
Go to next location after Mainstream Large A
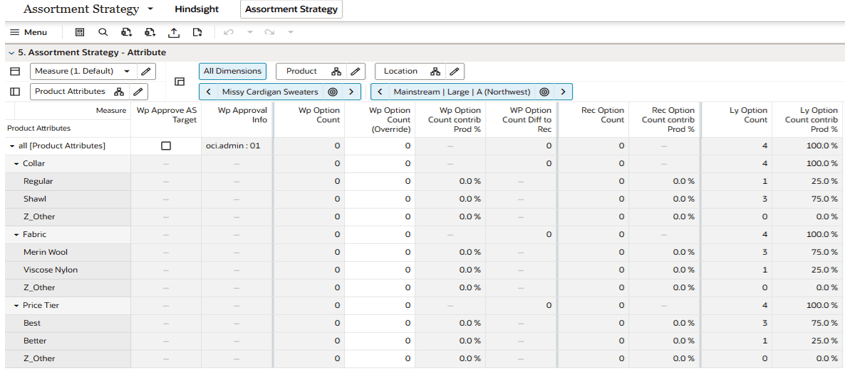563,92
